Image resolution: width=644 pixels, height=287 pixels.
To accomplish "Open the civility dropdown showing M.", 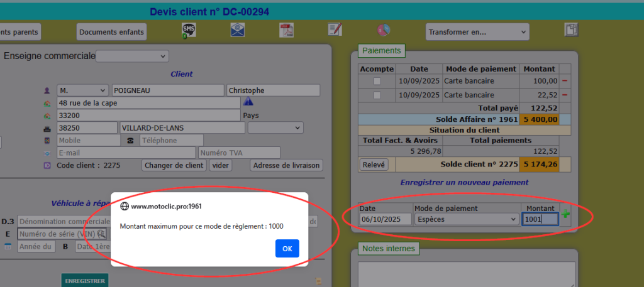I will pyautogui.click(x=82, y=90).
